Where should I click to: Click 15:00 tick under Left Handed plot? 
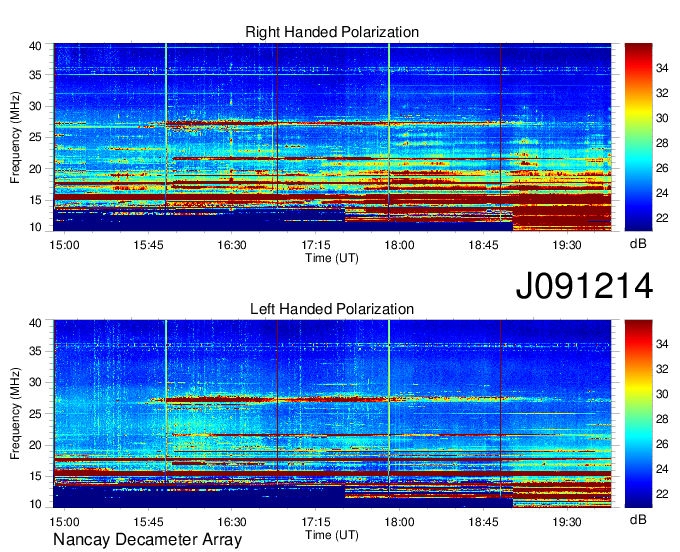(64, 522)
